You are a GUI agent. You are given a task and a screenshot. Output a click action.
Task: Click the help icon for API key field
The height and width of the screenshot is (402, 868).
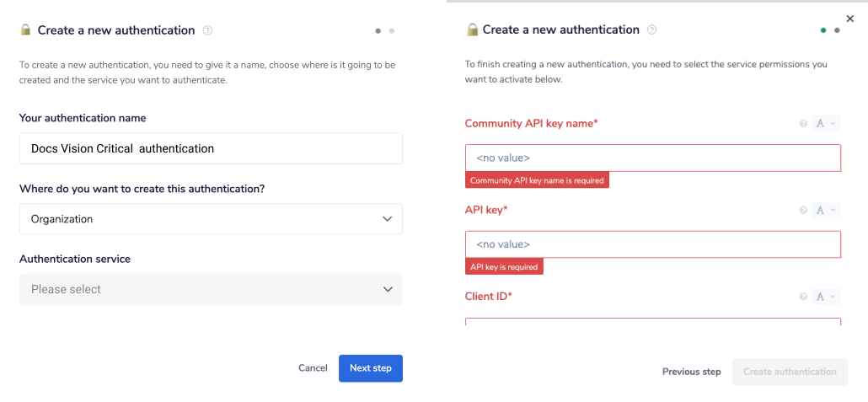pyautogui.click(x=803, y=210)
